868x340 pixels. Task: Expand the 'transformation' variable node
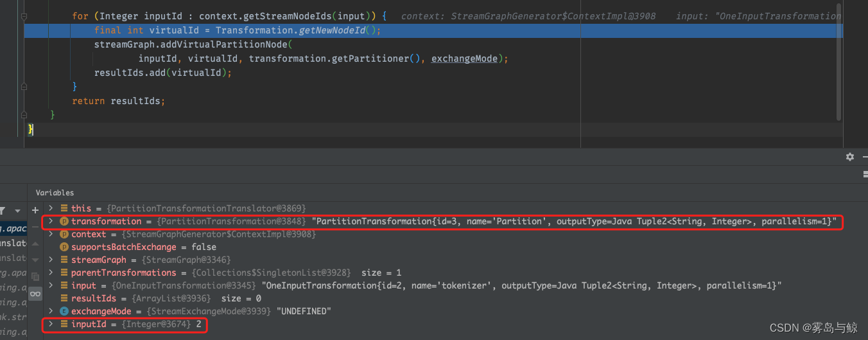51,221
